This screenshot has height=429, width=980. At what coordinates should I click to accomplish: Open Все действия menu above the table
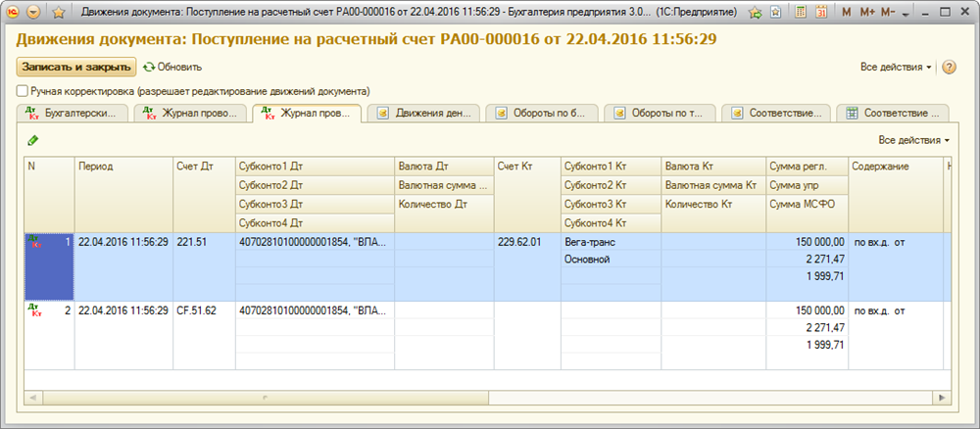[x=913, y=141]
